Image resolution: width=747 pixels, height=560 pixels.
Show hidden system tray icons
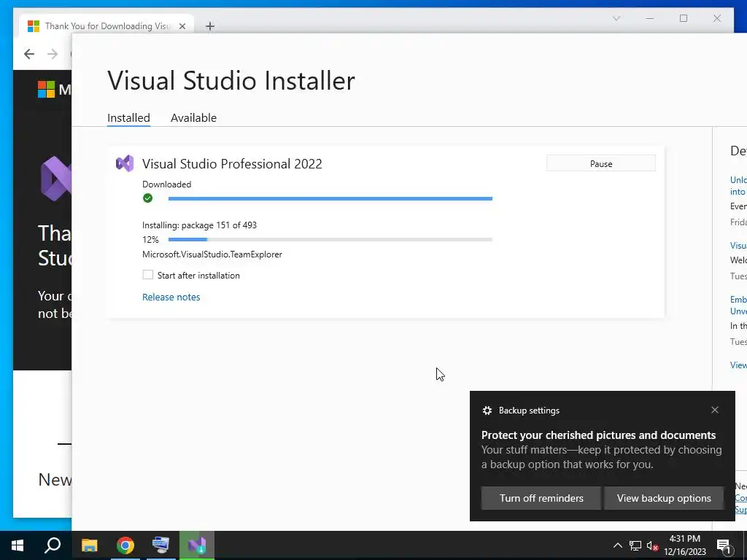click(617, 545)
